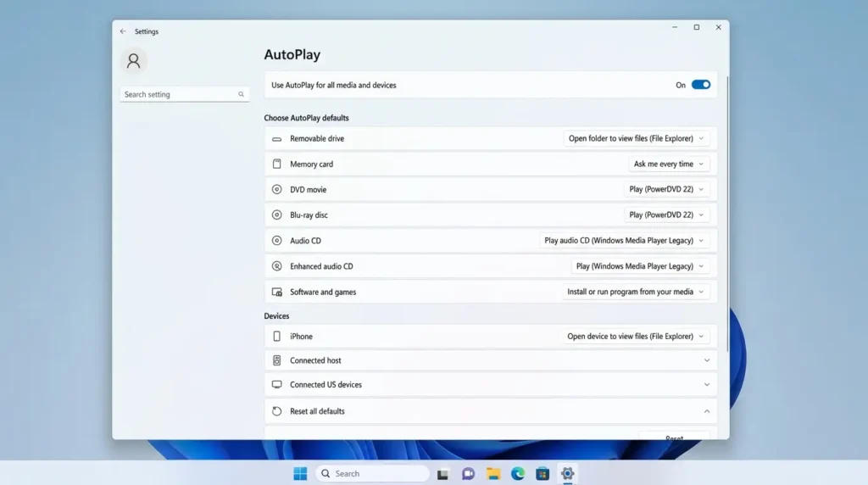Expand the Connected US devices chevron

point(707,385)
